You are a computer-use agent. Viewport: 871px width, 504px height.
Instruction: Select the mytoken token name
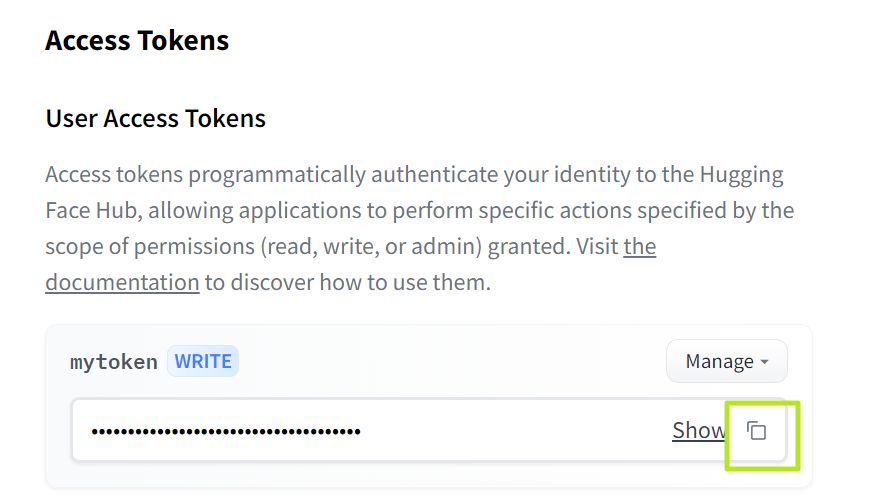tap(113, 362)
